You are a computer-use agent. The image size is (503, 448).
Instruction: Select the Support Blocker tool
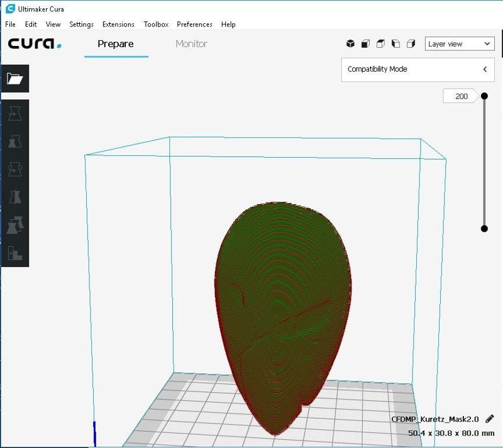(x=14, y=253)
